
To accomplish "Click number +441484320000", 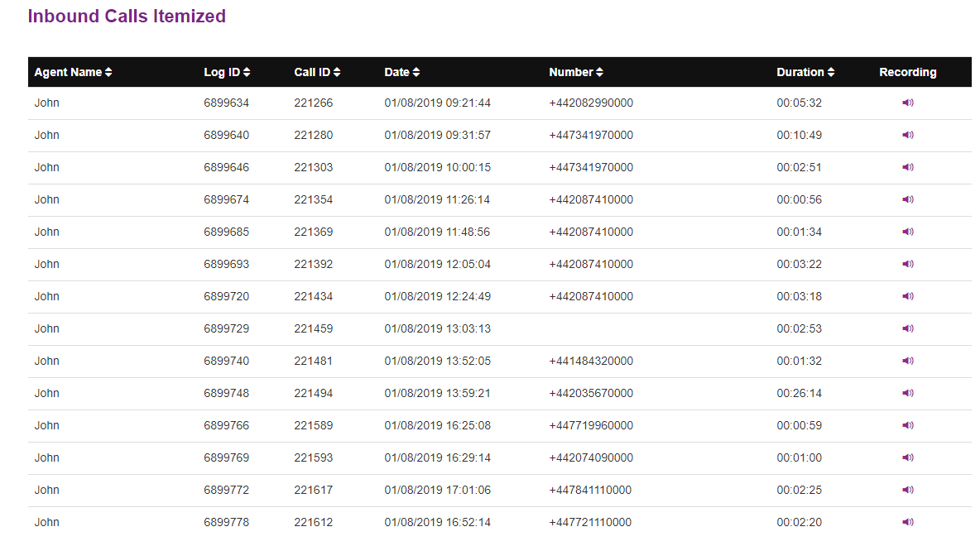I will [x=591, y=361].
